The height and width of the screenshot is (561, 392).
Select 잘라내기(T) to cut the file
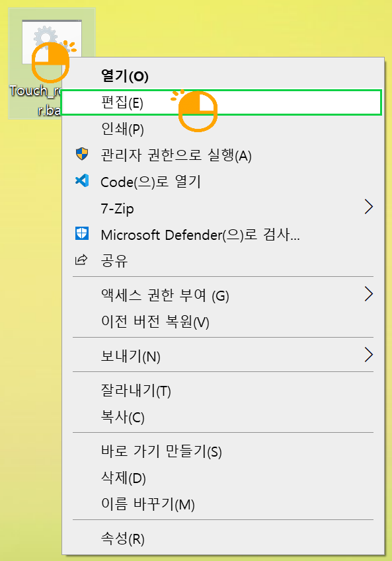pyautogui.click(x=136, y=391)
